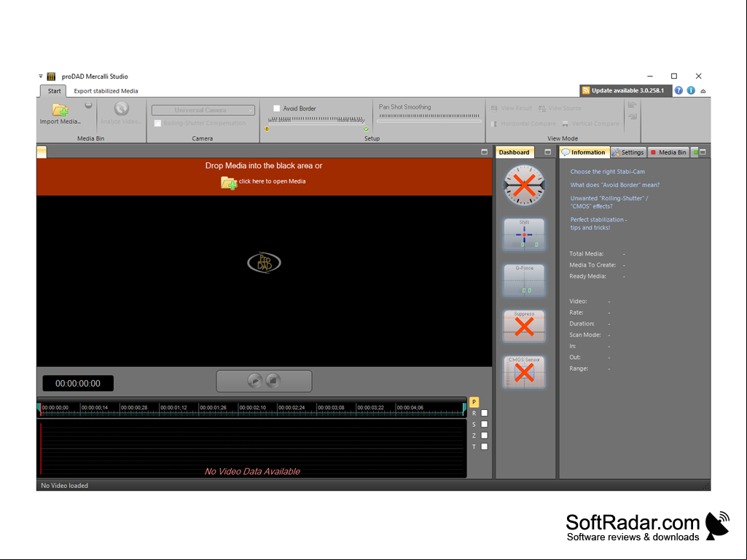Viewport: 747px width, 560px height.
Task: Switch to the Start tab
Action: point(54,91)
